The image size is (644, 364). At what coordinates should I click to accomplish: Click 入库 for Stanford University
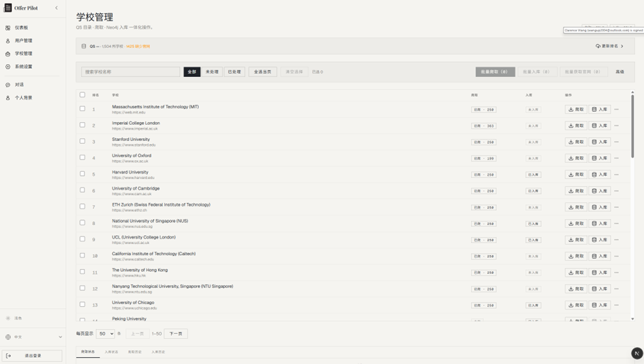tap(599, 142)
